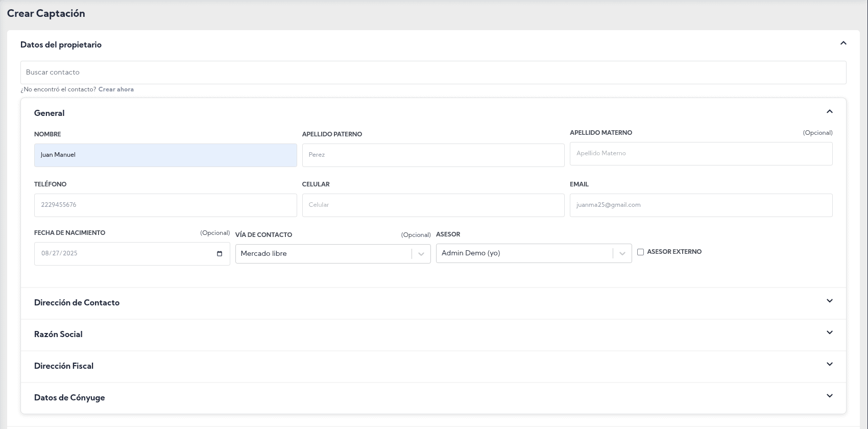Click the Email input field

pyautogui.click(x=701, y=205)
